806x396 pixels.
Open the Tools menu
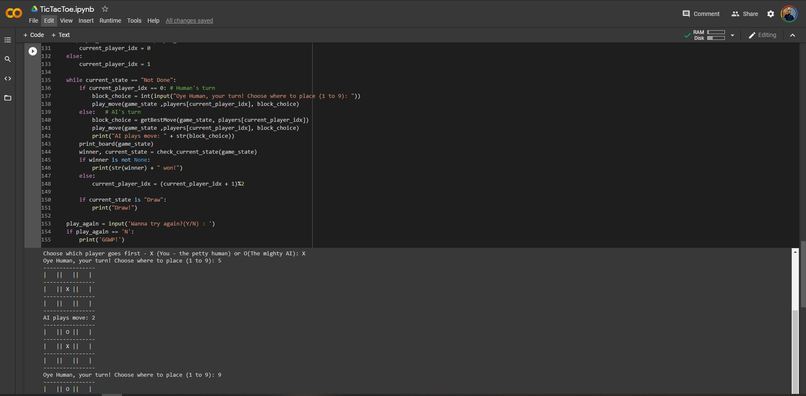134,21
